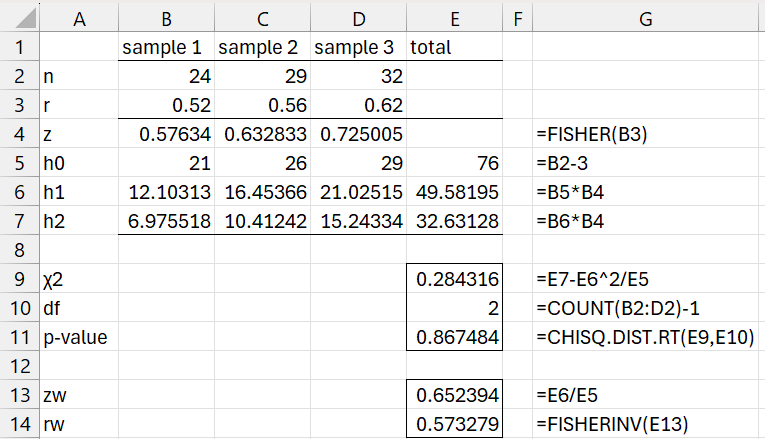Select the p-value result cell 0.867484
This screenshot has height=439, width=765.
(x=455, y=338)
